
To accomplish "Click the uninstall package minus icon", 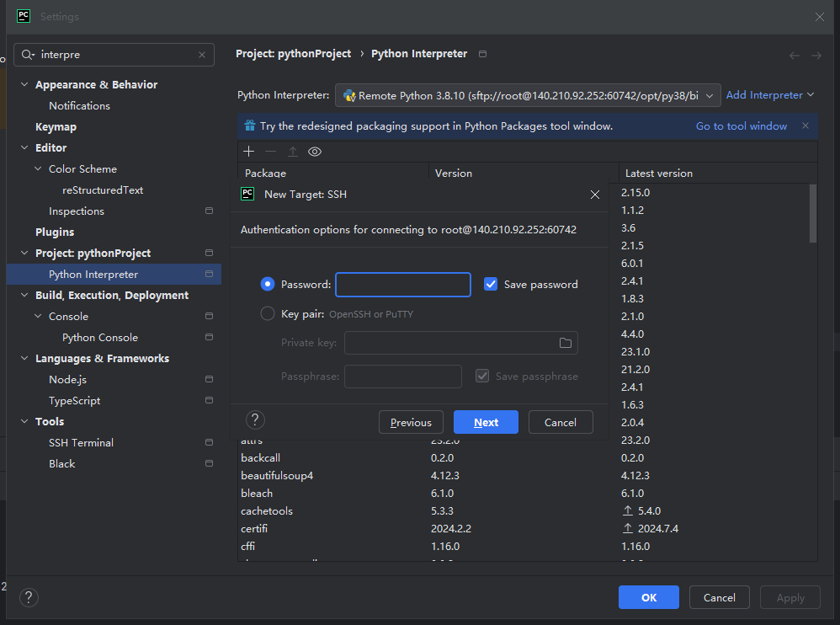I will (270, 152).
